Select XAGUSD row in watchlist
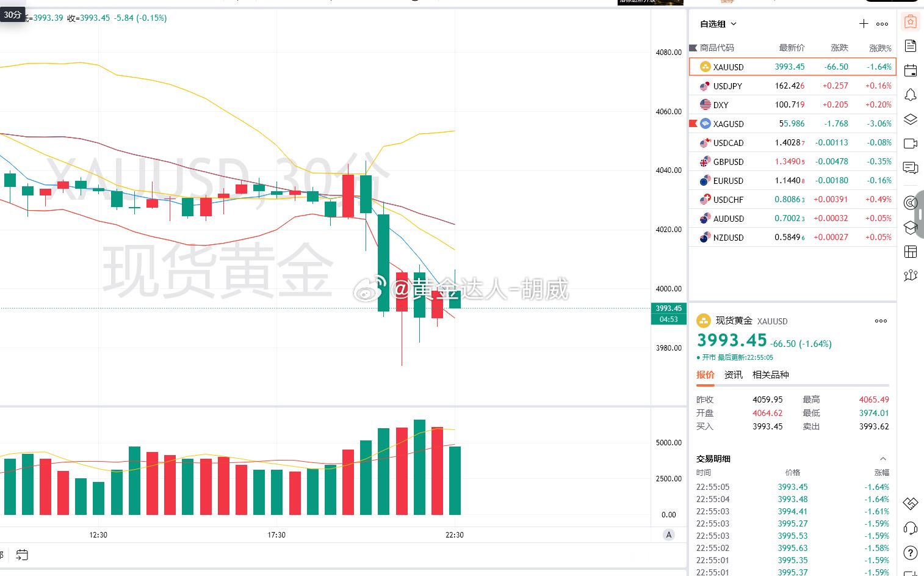924x576 pixels. 792,124
